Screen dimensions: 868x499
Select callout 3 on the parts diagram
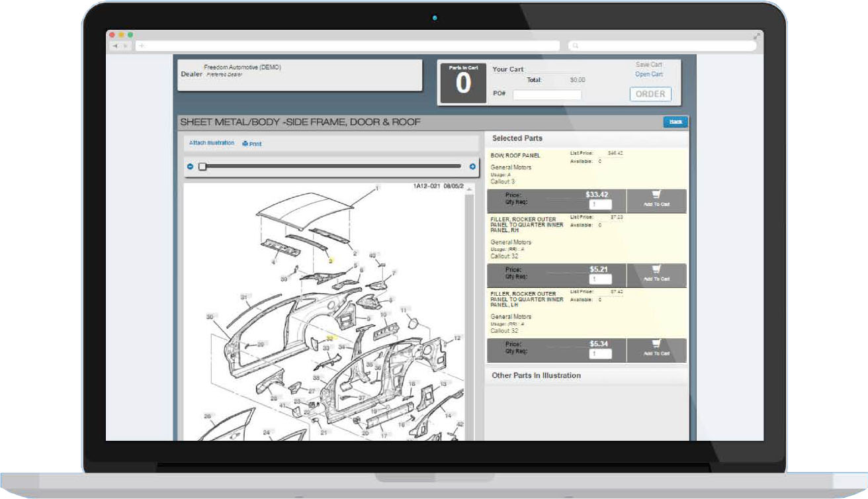[330, 261]
